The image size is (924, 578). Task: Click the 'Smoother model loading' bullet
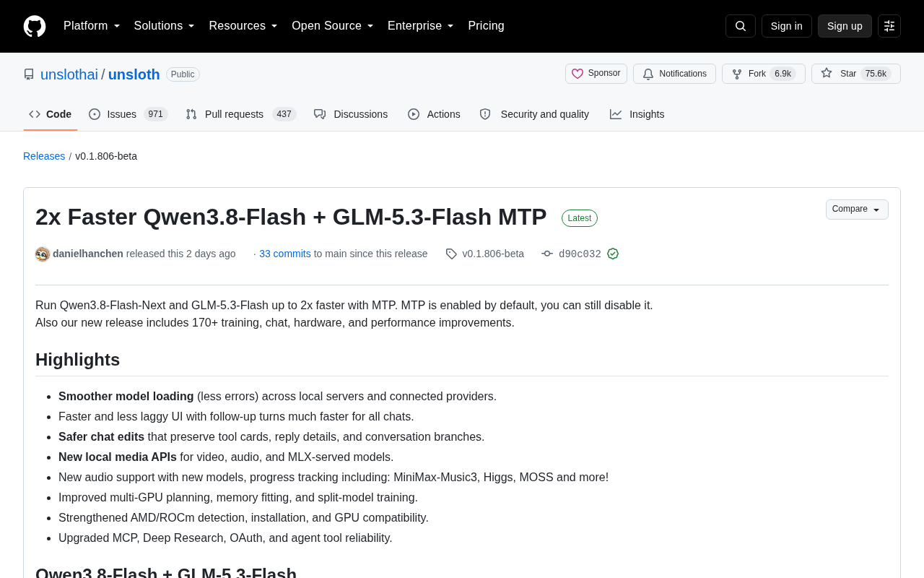[x=277, y=396]
